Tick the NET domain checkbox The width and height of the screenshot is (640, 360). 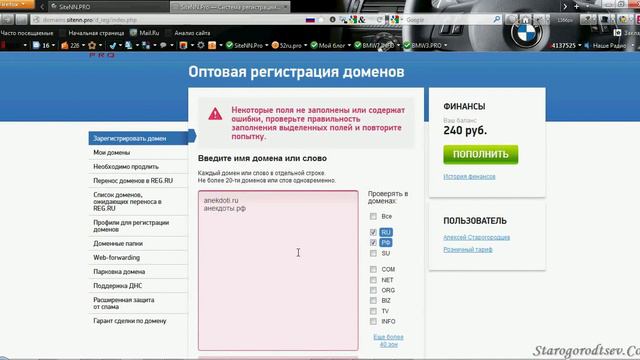[x=373, y=280]
